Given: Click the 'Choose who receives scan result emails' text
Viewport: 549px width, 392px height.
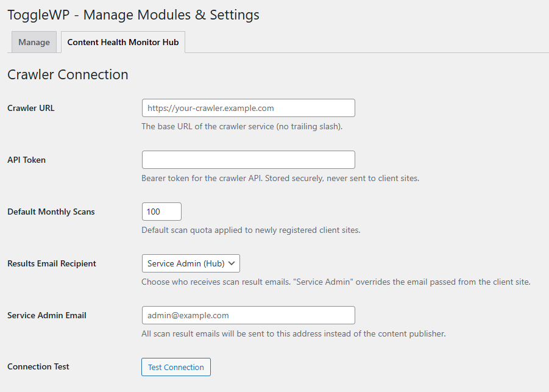Looking at the screenshot, I should click(x=336, y=282).
